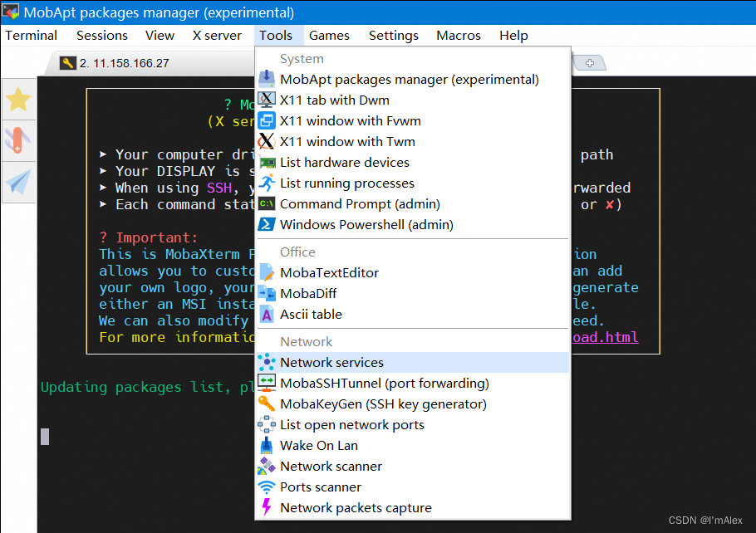The height and width of the screenshot is (533, 756).
Task: Click the key icon on session tab
Action: 68,63
